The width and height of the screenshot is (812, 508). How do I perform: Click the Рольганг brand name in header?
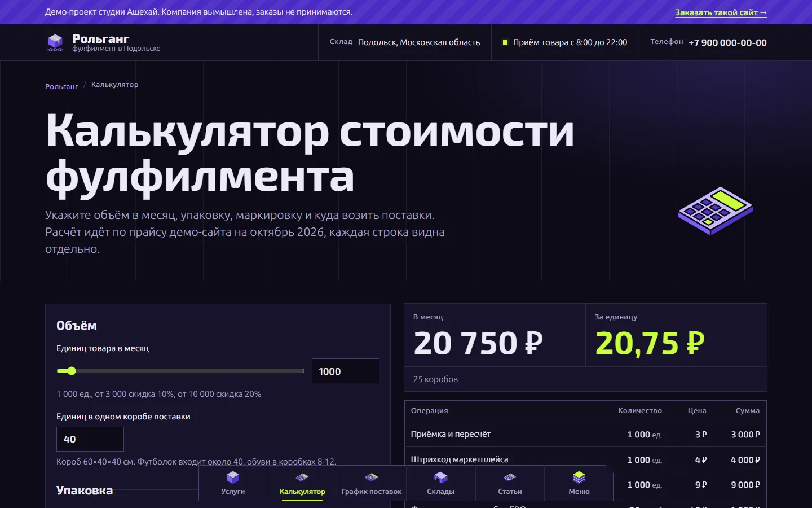coord(101,38)
